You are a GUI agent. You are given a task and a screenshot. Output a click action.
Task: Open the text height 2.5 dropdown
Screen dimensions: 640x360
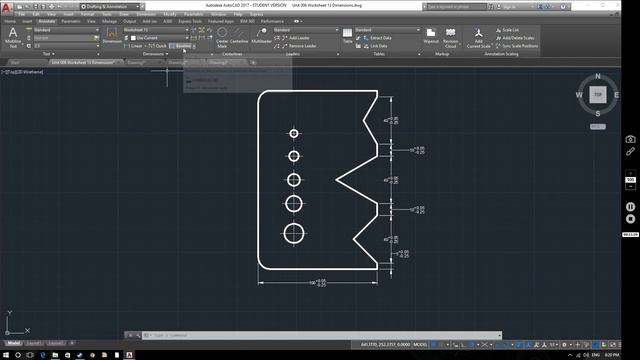66,46
